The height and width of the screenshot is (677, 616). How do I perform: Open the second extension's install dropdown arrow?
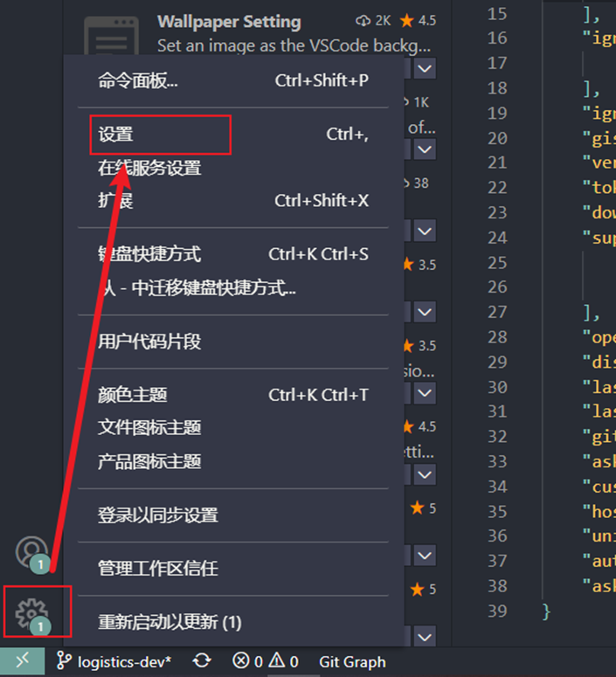425,149
